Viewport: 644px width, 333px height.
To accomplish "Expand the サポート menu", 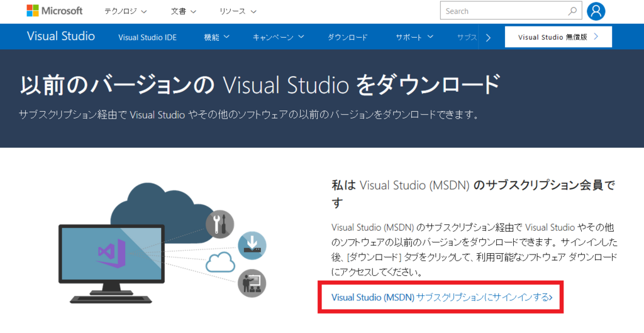I will point(414,37).
